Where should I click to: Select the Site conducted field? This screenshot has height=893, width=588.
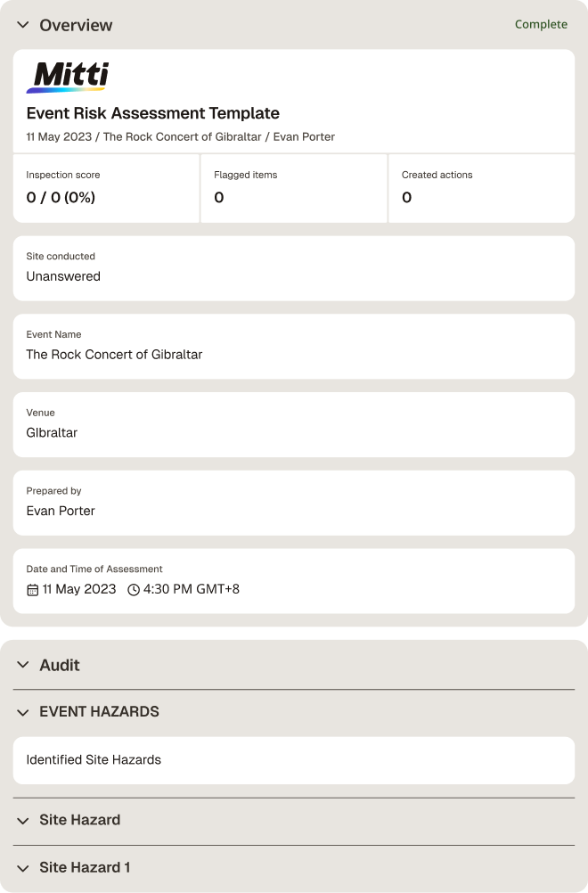(294, 268)
